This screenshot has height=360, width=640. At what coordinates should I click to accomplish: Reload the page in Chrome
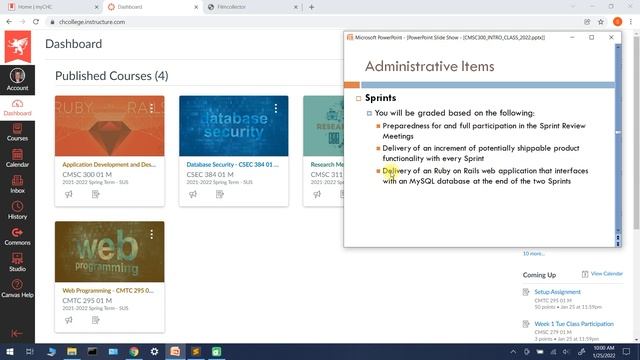coord(36,22)
